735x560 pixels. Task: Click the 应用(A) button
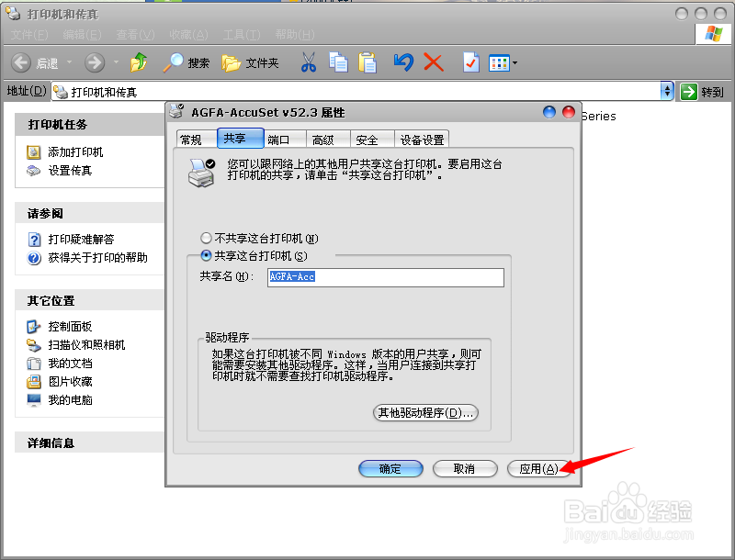(x=538, y=469)
